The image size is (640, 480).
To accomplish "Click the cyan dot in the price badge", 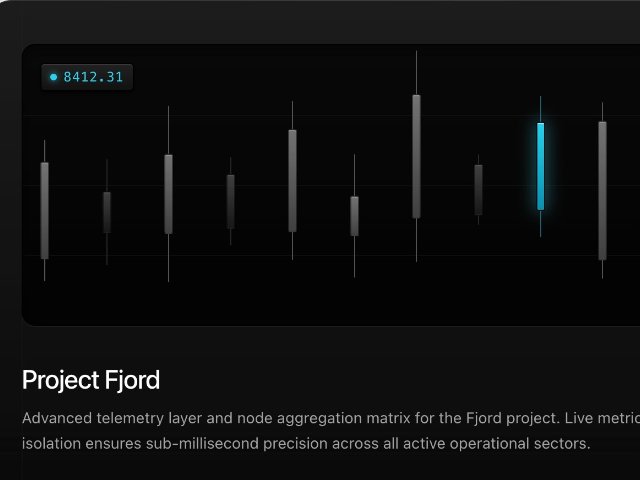I will [54, 77].
